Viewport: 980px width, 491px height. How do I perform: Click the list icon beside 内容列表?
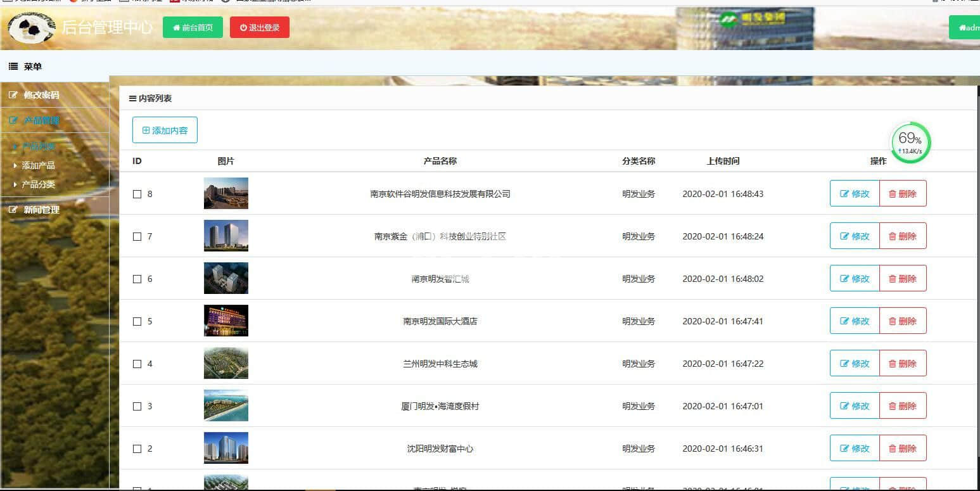point(132,98)
